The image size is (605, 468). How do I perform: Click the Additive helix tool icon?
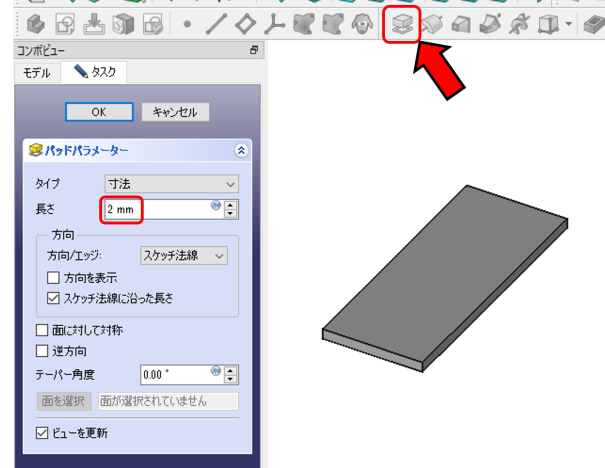click(x=519, y=24)
